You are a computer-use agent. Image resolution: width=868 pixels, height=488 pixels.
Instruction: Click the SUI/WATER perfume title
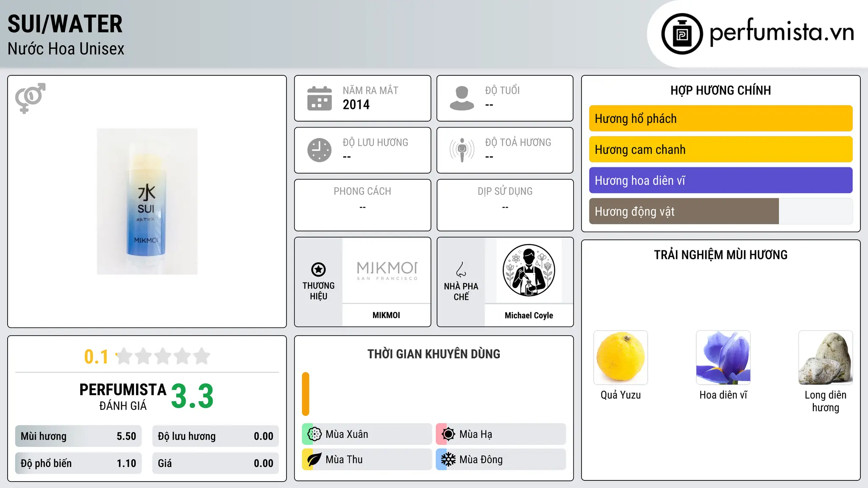pyautogui.click(x=65, y=24)
